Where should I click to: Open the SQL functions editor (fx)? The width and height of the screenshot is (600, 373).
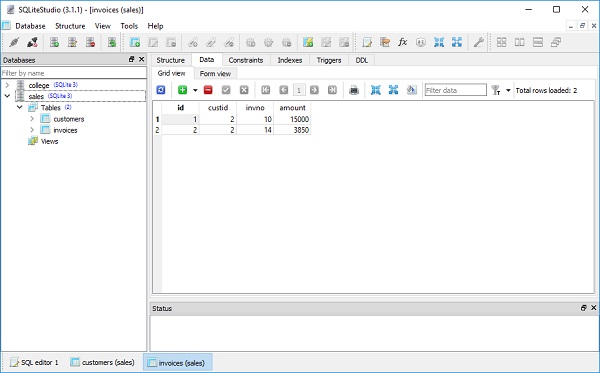click(x=403, y=42)
